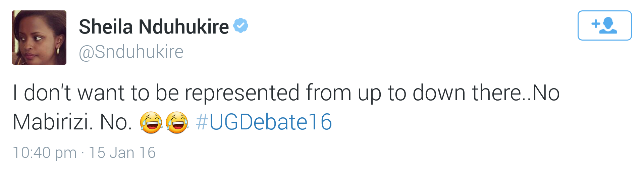Click the first laughing-crying emoji
This screenshot has width=644, height=174.
(x=151, y=123)
